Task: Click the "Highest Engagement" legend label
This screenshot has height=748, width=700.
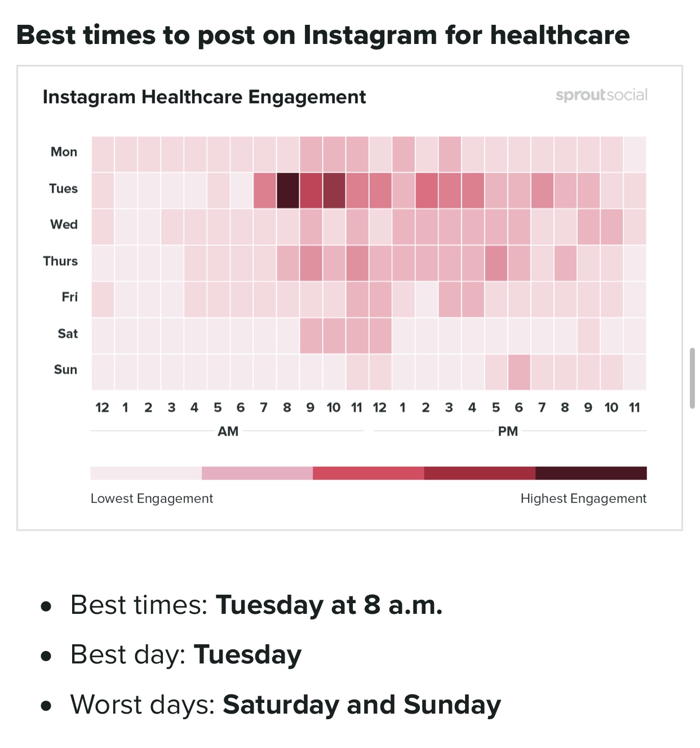Action: 583,499
